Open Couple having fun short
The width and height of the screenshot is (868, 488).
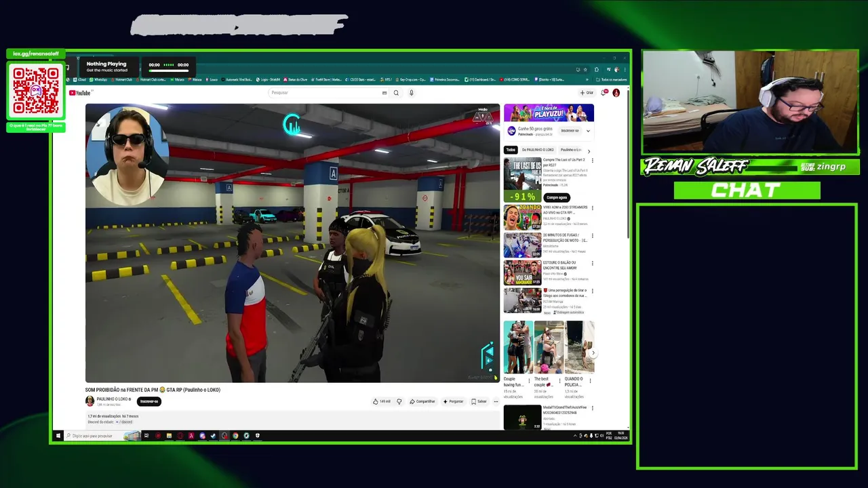517,347
